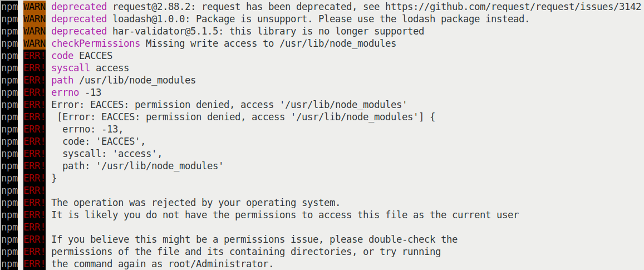Click the ERR! badge beside code EACCES

35,56
